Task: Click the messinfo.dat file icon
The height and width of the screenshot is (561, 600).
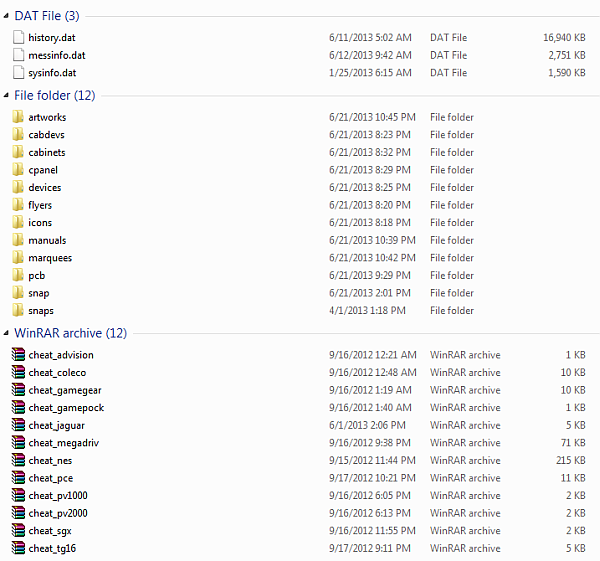Action: [18, 55]
